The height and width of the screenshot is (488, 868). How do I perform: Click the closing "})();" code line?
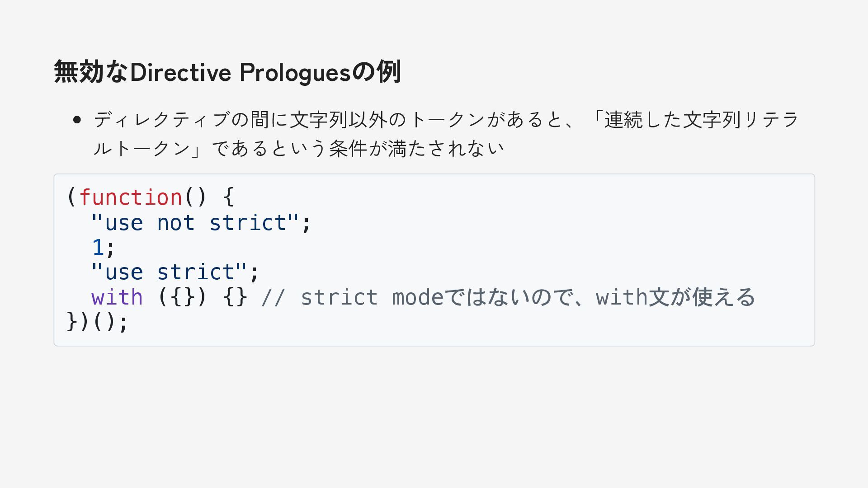[98, 322]
